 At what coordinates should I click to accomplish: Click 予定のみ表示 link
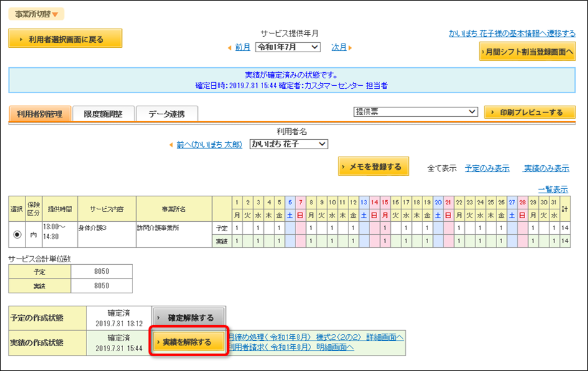point(487,168)
